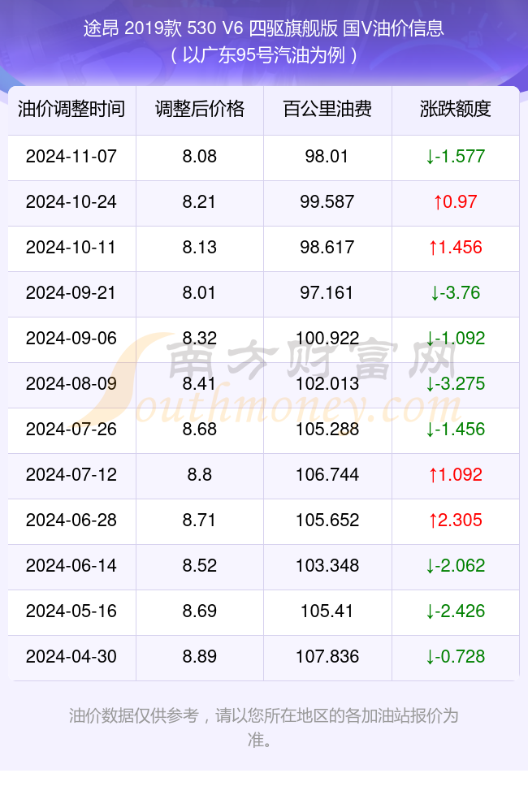Select the 2024-11-07 date cell
This screenshot has width=528, height=812.
(71, 157)
